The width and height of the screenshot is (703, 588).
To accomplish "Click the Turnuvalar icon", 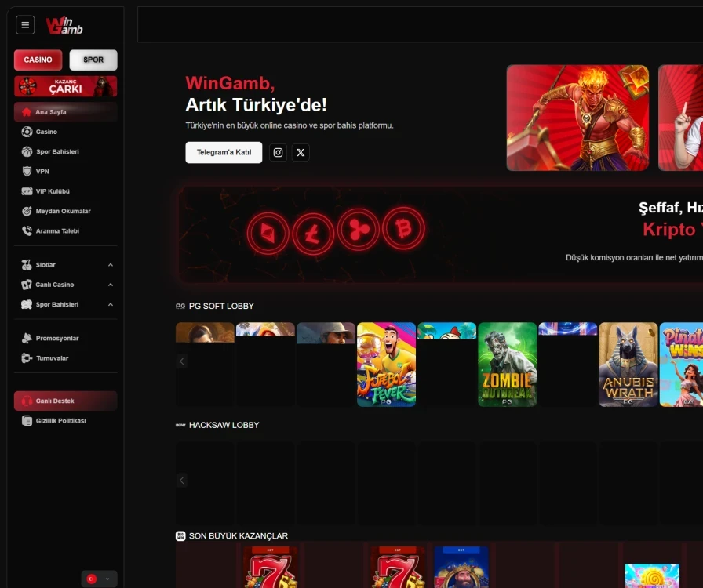I will point(27,358).
